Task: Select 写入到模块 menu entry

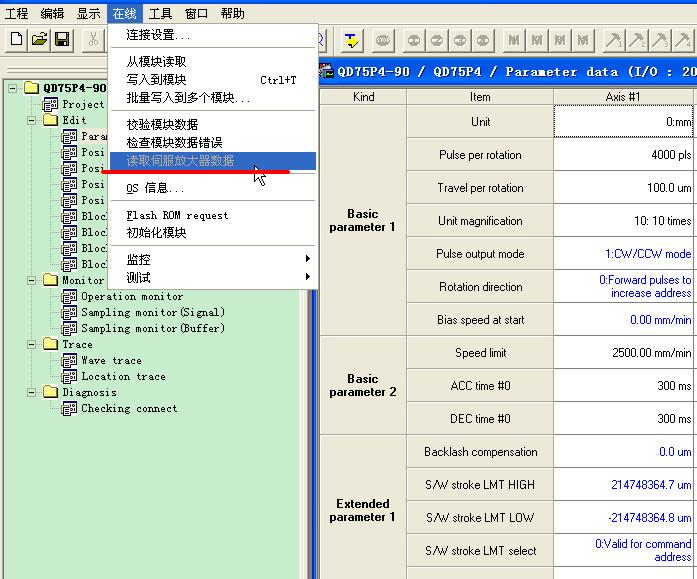Action: point(156,80)
